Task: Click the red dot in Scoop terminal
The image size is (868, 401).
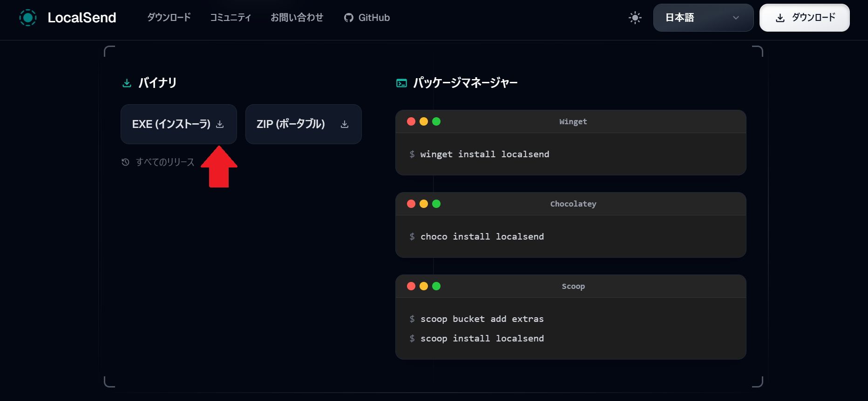Action: click(411, 286)
